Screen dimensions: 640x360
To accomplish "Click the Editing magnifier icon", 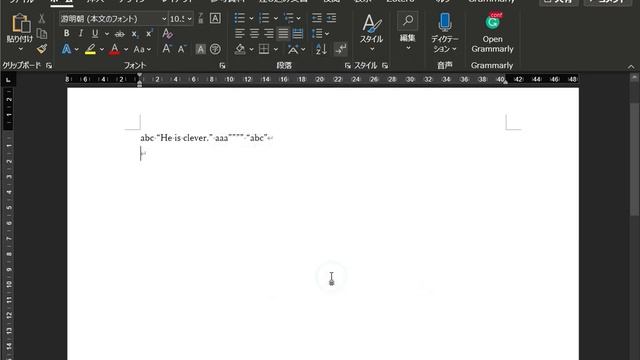I will coord(407,21).
